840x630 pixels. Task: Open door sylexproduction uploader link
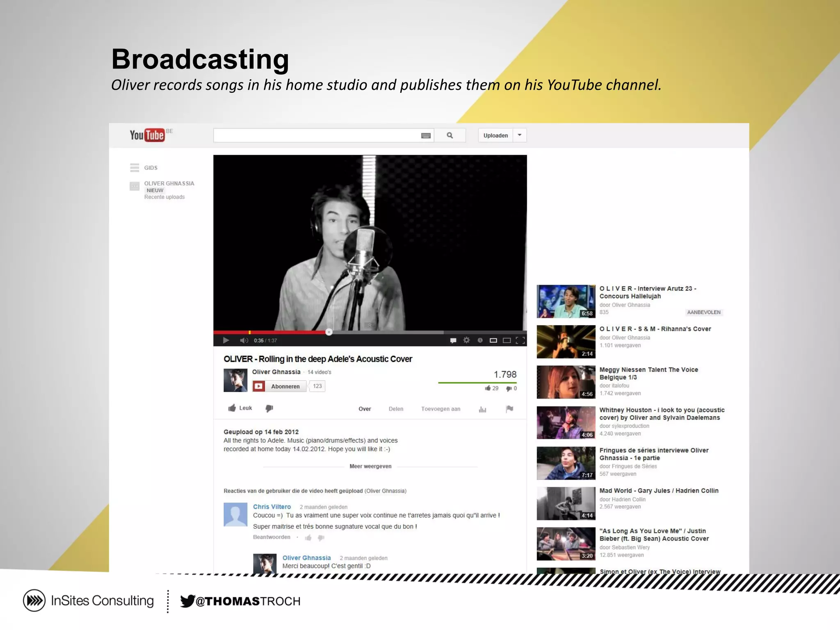pyautogui.click(x=624, y=426)
